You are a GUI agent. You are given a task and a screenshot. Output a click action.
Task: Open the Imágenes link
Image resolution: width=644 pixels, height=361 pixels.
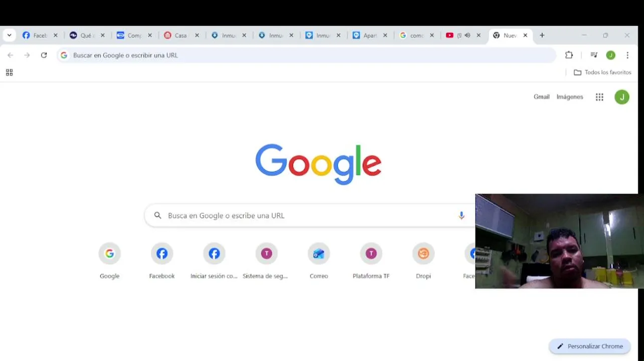click(x=570, y=97)
